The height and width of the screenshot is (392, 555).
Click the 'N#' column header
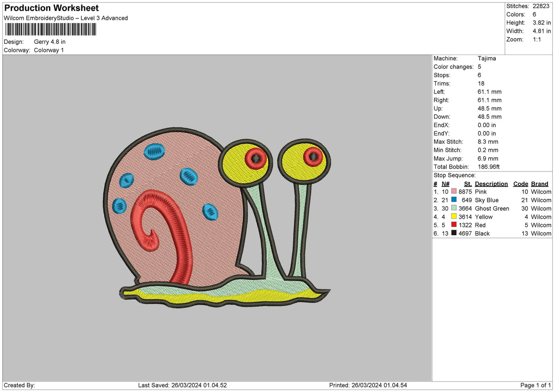pyautogui.click(x=445, y=184)
